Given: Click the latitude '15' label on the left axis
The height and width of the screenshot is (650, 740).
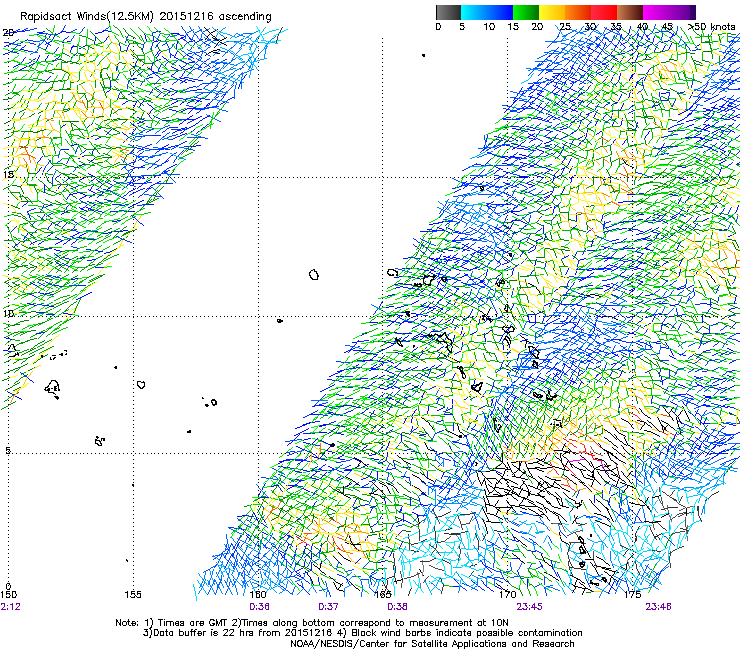Looking at the screenshot, I should click(8, 175).
